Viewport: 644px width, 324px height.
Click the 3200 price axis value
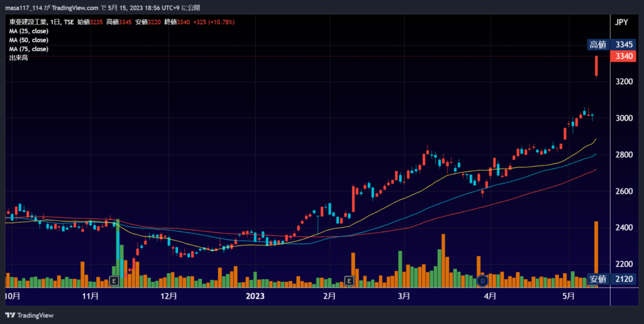pos(624,82)
